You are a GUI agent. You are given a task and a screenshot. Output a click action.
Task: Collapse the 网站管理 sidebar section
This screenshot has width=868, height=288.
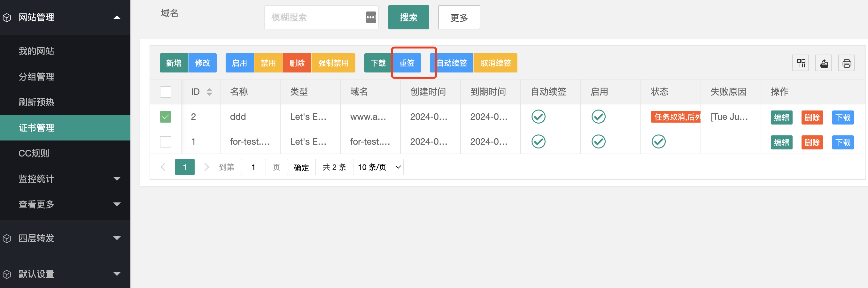117,17
